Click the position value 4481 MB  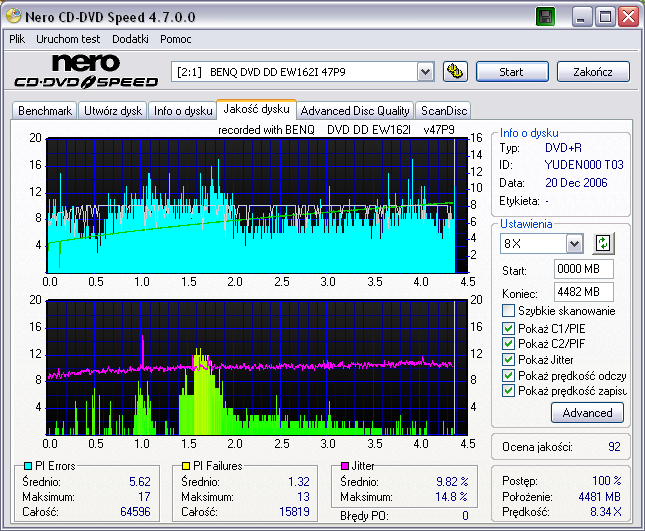(599, 497)
